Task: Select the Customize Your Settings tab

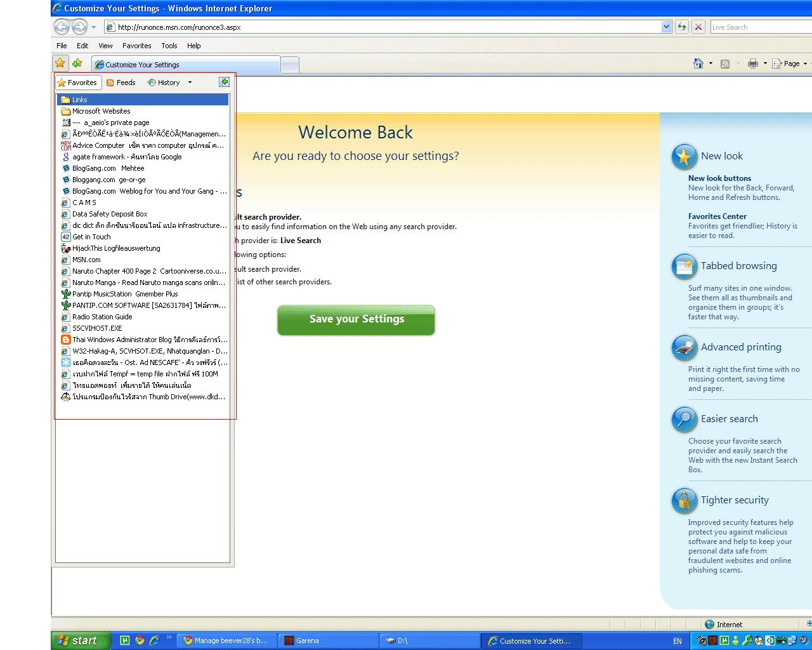Action: [186, 65]
